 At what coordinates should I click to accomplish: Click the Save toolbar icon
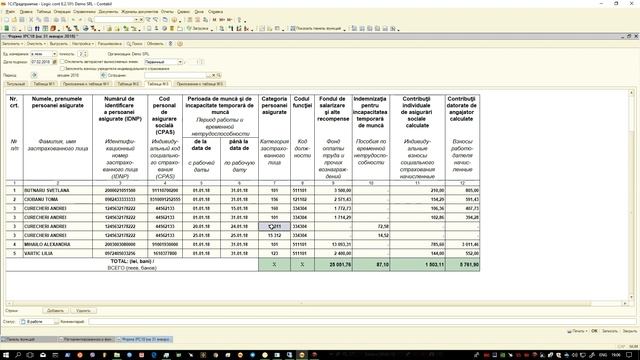22,20
